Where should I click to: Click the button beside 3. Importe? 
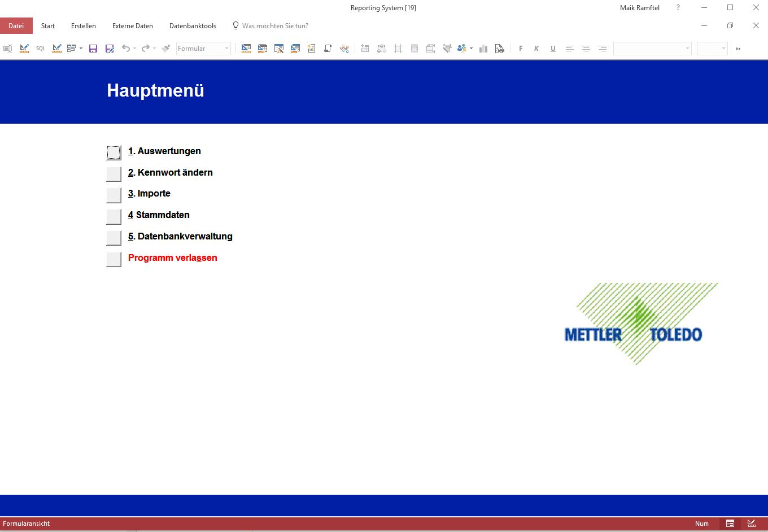point(114,195)
